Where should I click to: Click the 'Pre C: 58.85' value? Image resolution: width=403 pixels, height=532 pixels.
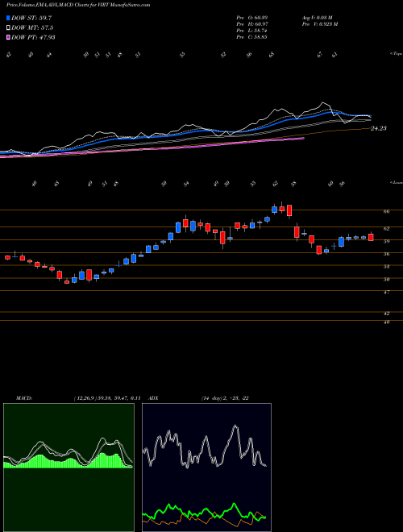pyautogui.click(x=251, y=36)
